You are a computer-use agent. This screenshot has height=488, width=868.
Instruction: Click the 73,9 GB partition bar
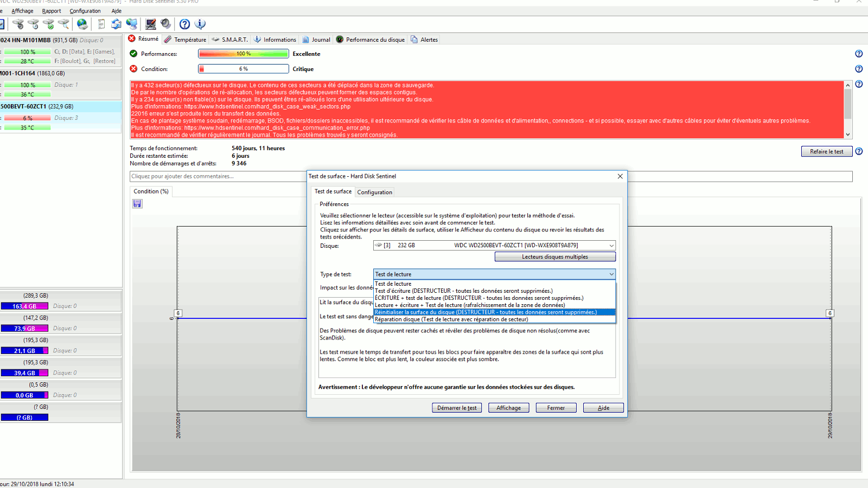point(24,328)
